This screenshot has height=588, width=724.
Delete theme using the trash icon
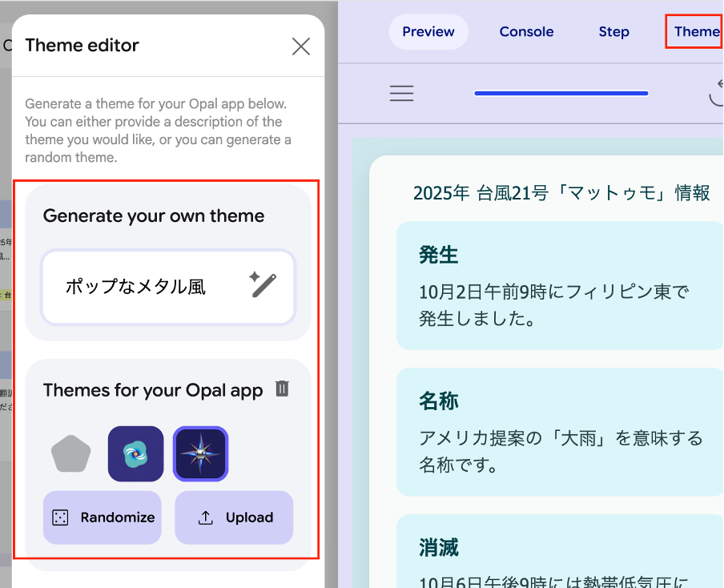282,389
